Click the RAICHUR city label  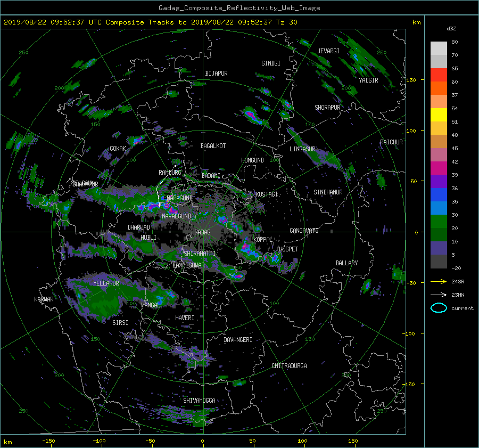(391, 142)
